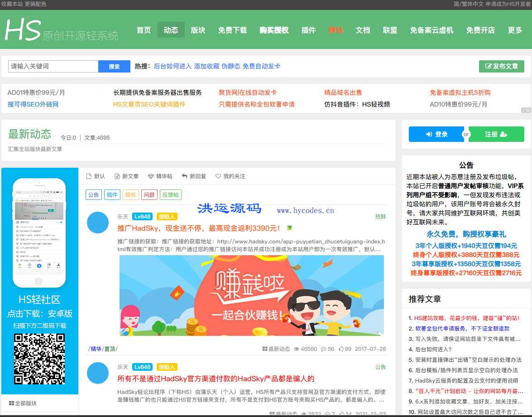Select the 动态 navigation tab
The height and width of the screenshot is (417, 532).
(x=171, y=30)
